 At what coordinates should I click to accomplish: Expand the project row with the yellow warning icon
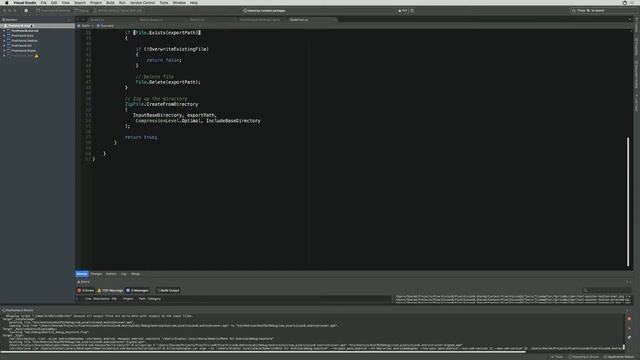(x=4, y=56)
